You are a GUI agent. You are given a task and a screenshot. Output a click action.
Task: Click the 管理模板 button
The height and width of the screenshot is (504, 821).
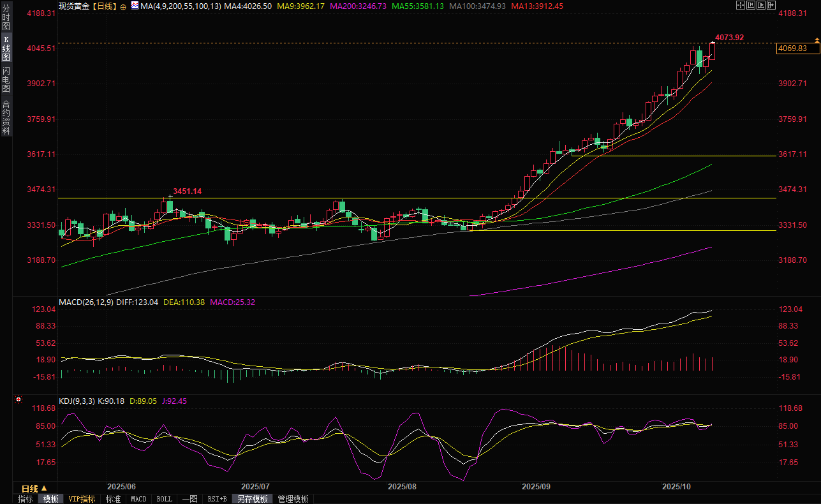[x=293, y=499]
